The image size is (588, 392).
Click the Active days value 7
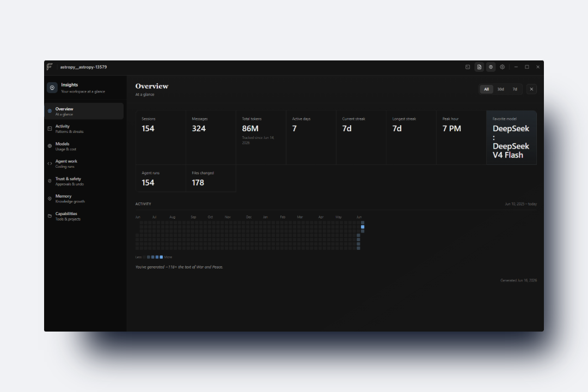[x=295, y=128]
